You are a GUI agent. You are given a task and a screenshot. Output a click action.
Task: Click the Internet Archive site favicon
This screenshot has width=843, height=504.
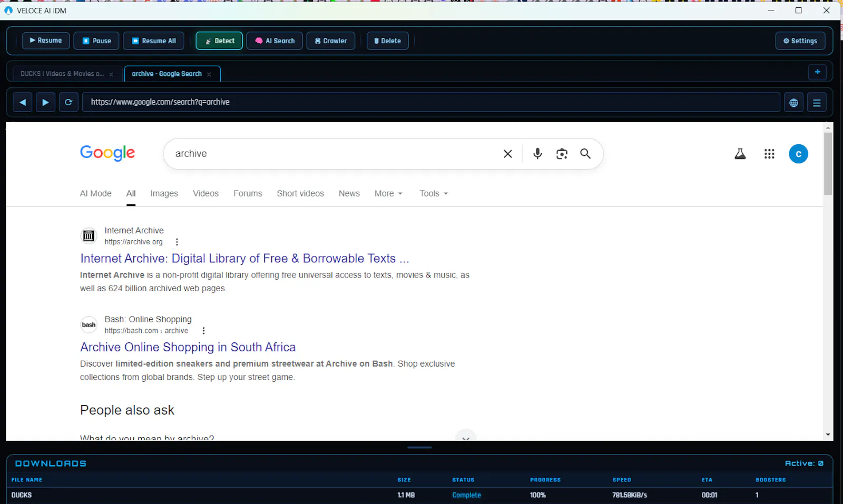[x=89, y=236]
